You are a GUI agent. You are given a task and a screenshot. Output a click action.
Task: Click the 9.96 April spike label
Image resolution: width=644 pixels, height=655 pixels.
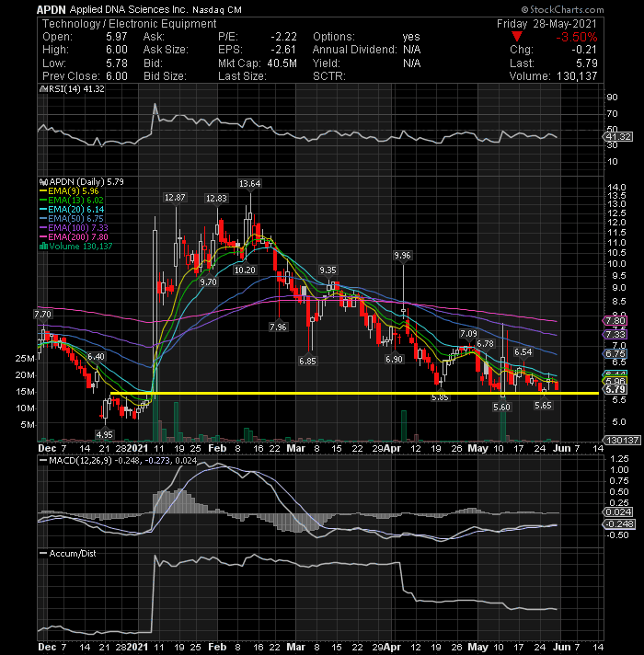pos(402,255)
